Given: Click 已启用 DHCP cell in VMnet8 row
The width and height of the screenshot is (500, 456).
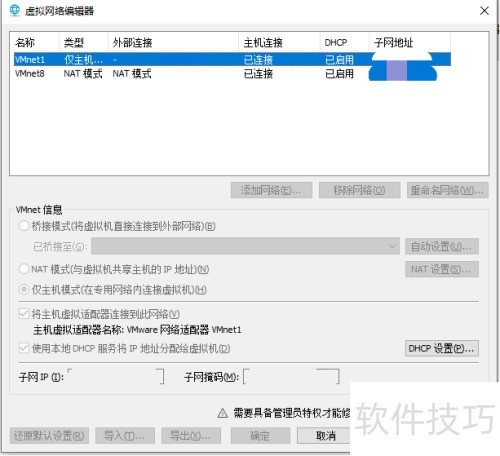Looking at the screenshot, I should click(339, 73).
